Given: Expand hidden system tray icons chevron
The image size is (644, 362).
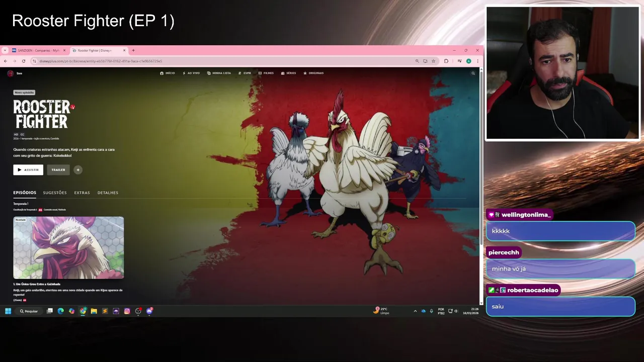Looking at the screenshot, I should (415, 311).
